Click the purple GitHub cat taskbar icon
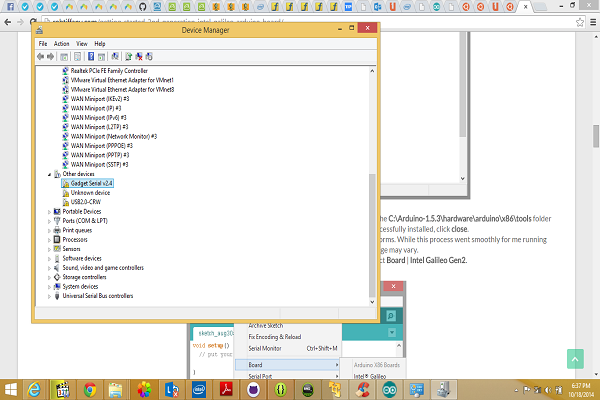 pyautogui.click(x=253, y=390)
